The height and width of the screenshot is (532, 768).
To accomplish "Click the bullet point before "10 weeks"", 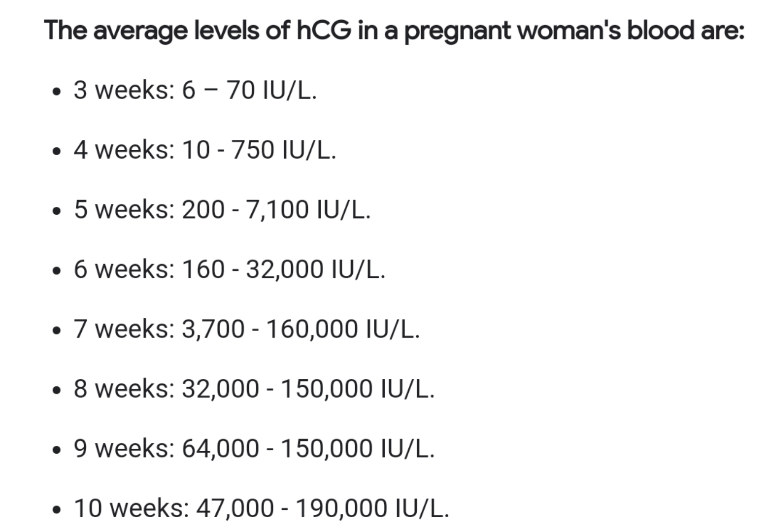I will [58, 510].
